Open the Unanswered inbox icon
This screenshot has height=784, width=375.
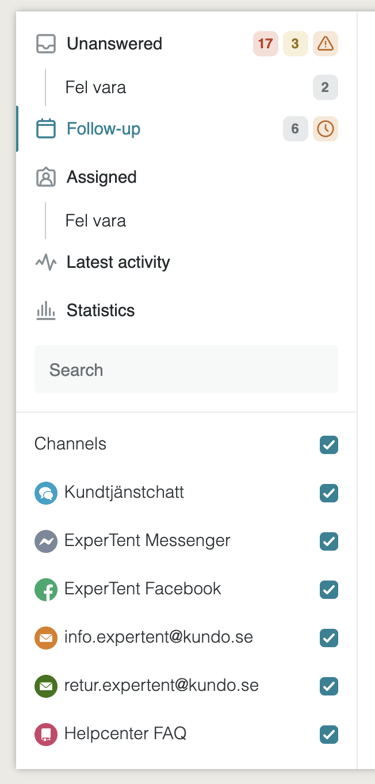[x=46, y=44]
